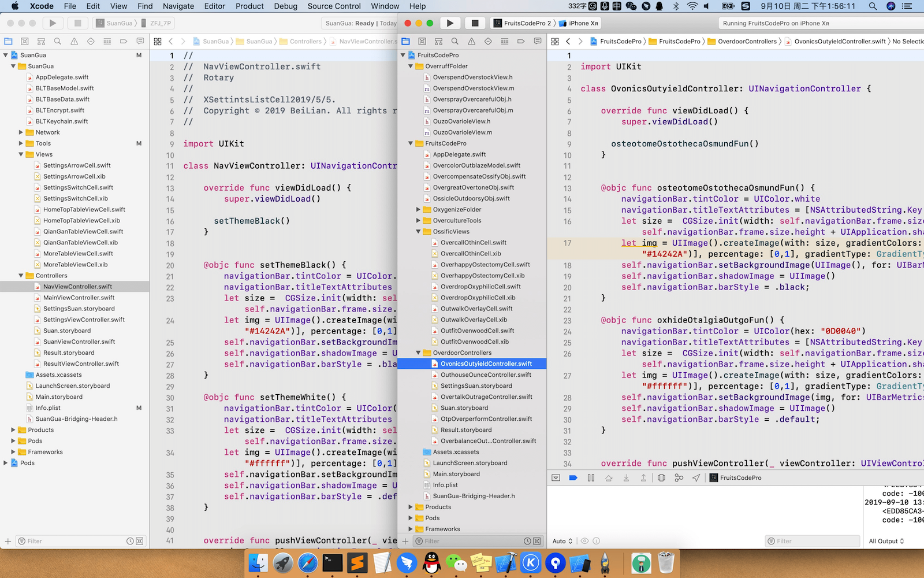Expand the Network folder in the SuanGua navigator

point(21,132)
